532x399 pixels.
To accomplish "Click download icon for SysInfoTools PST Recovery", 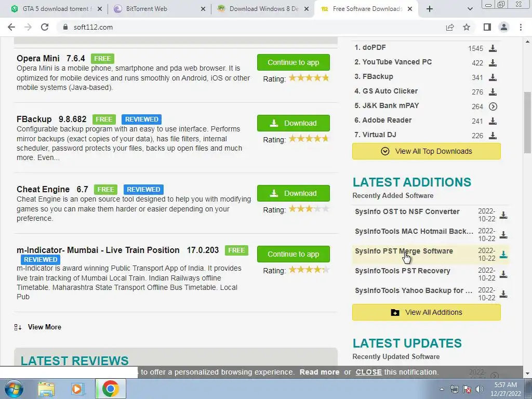I will 503,274.
